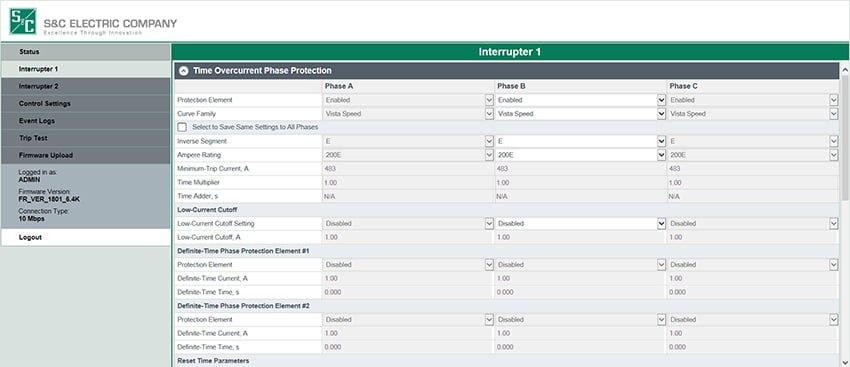
Task: Click the vertical scrollbar thumb
Action: pyautogui.click(x=844, y=138)
